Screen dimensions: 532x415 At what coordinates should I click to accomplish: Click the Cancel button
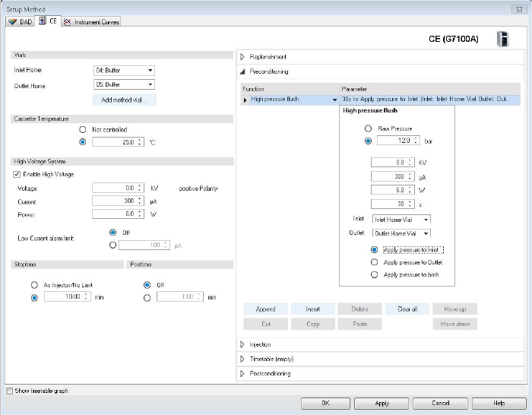(440, 403)
